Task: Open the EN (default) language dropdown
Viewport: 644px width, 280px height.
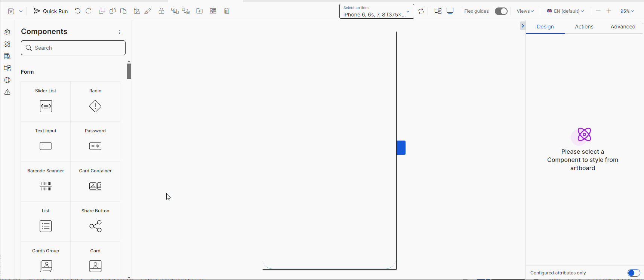Action: pyautogui.click(x=566, y=11)
